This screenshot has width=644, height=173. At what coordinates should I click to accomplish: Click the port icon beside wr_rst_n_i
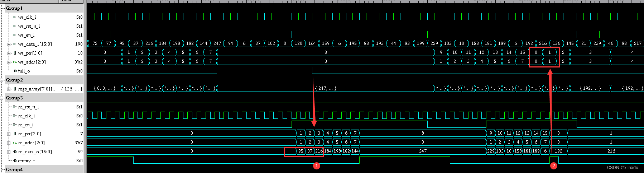(15, 26)
